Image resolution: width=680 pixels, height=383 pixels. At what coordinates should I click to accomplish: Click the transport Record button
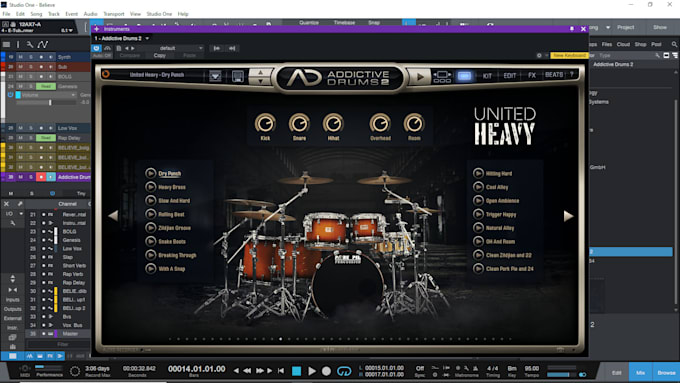click(x=326, y=371)
